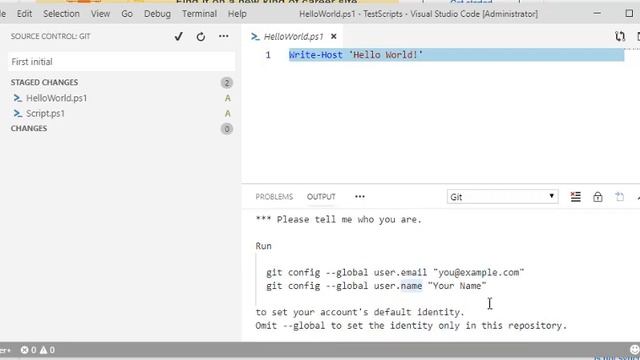Open source control more actions menu
Image resolution: width=640 pixels, height=360 pixels.
(223, 36)
